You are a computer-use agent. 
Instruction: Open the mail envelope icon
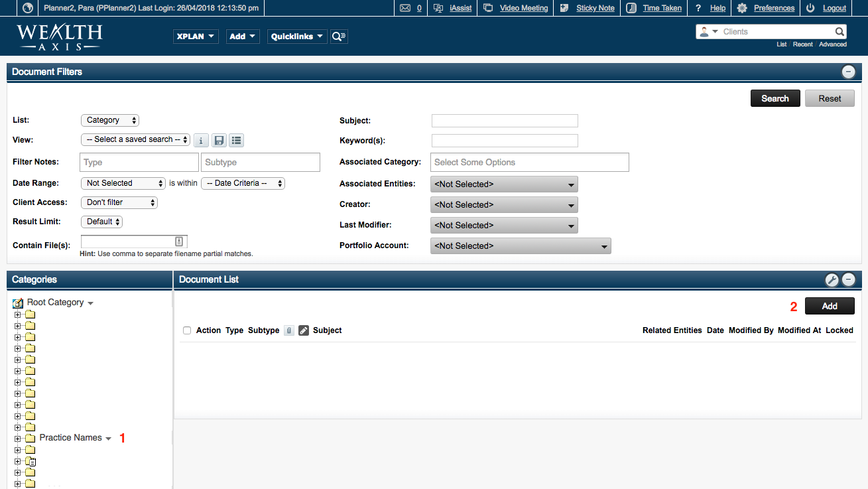[x=406, y=8]
